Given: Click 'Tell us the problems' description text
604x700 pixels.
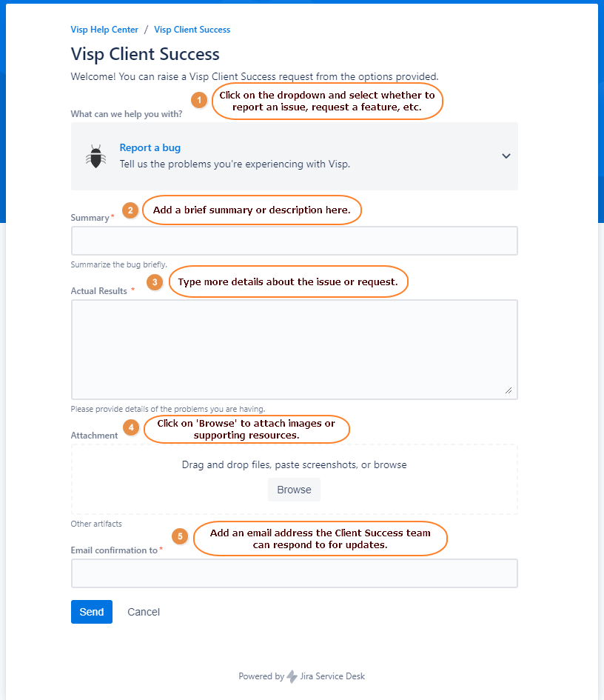Looking at the screenshot, I should tap(235, 164).
